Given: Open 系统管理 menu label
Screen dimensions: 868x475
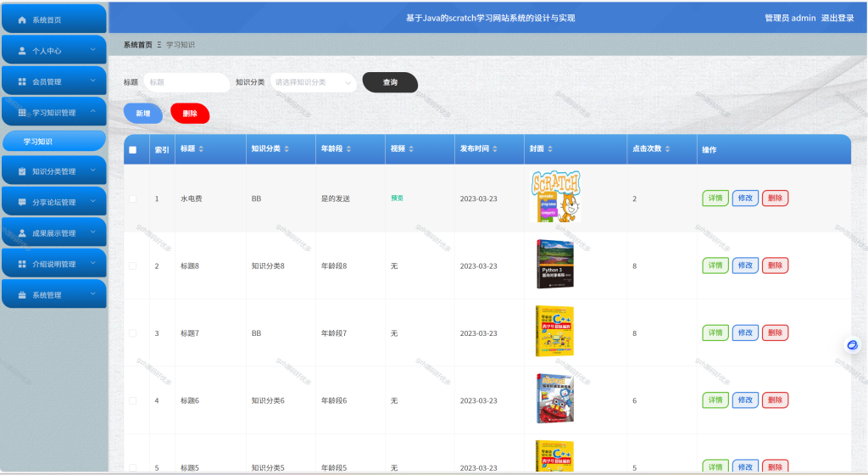Looking at the screenshot, I should [x=47, y=296].
